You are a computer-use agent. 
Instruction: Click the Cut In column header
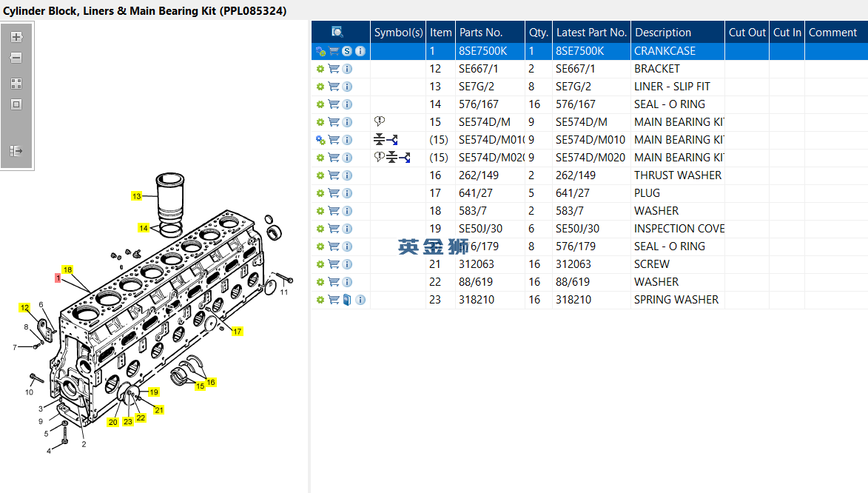[787, 32]
